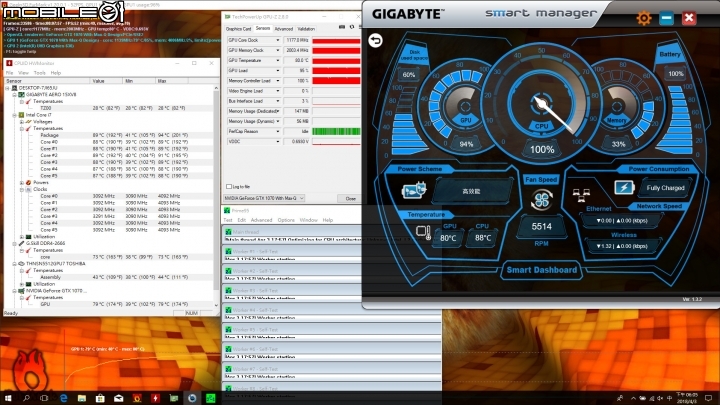Screen dimensions: 720x405
Task: Click the volume icon in the system tray
Action: tap(660, 398)
